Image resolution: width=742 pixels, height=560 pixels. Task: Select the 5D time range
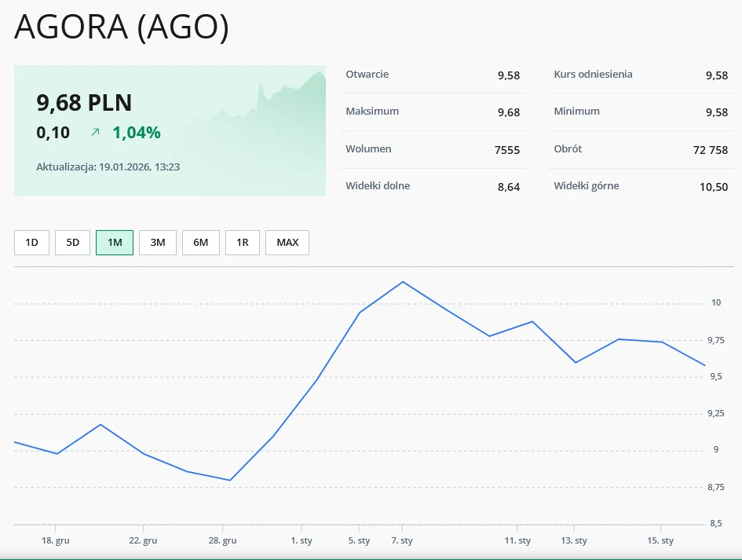(x=72, y=243)
